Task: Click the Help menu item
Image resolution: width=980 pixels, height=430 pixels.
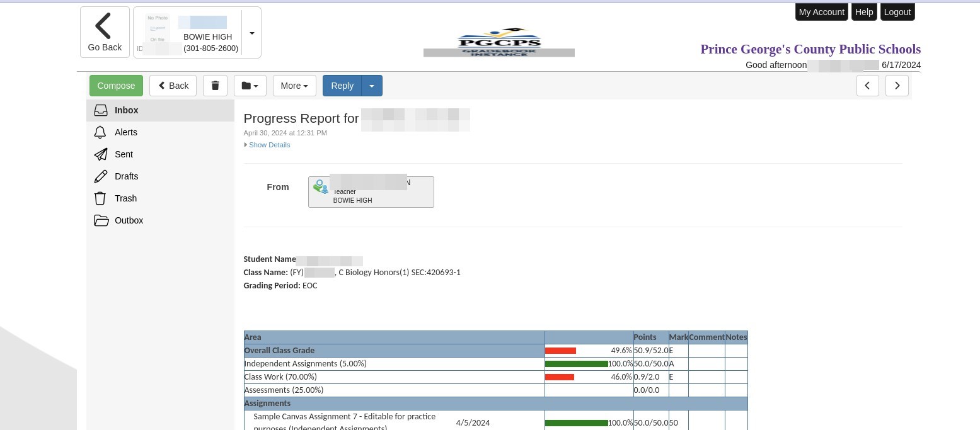Action: coord(864,12)
